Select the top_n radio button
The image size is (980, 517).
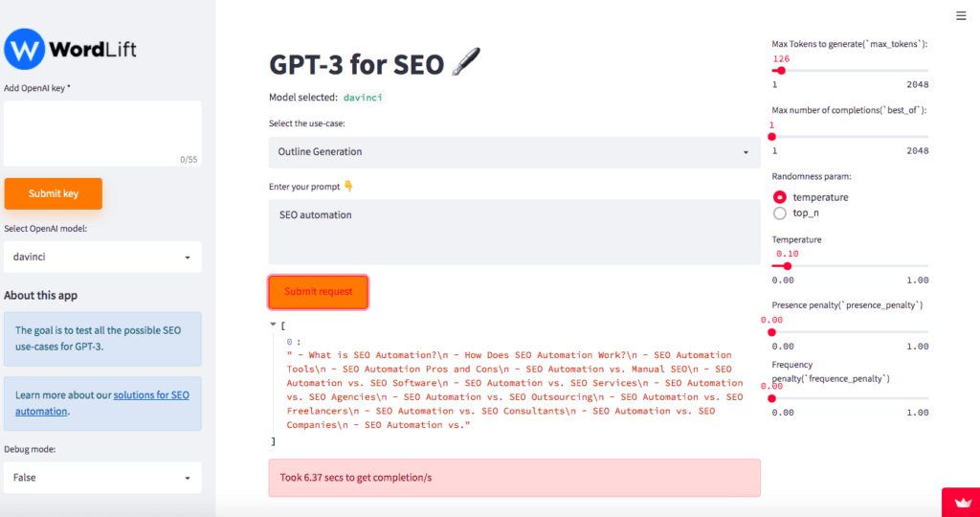coord(779,214)
